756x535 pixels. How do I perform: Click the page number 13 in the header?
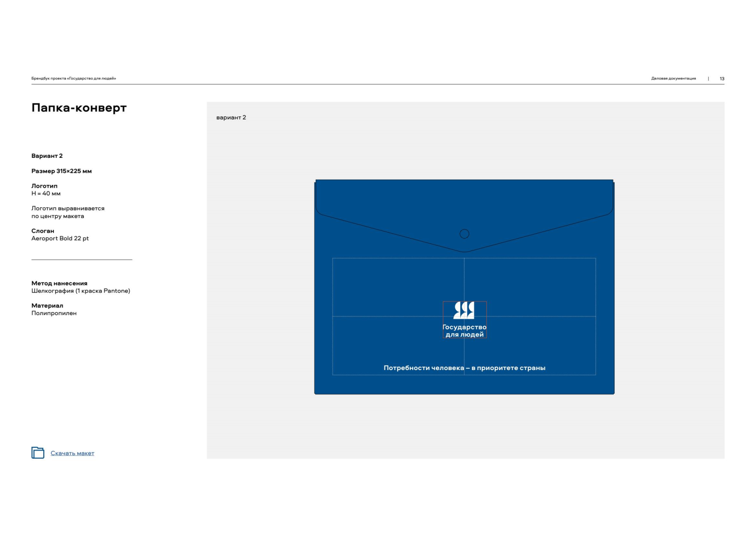pyautogui.click(x=722, y=78)
